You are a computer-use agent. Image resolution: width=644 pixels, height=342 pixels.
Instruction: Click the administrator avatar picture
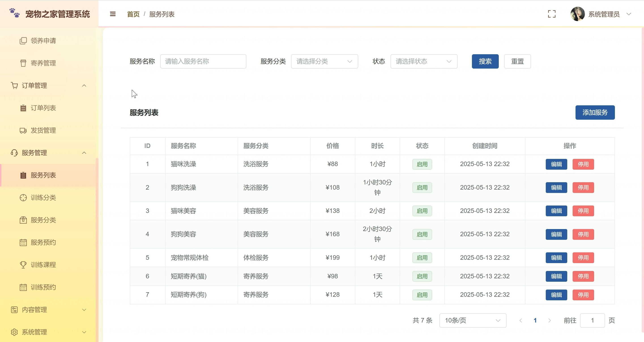(x=577, y=14)
